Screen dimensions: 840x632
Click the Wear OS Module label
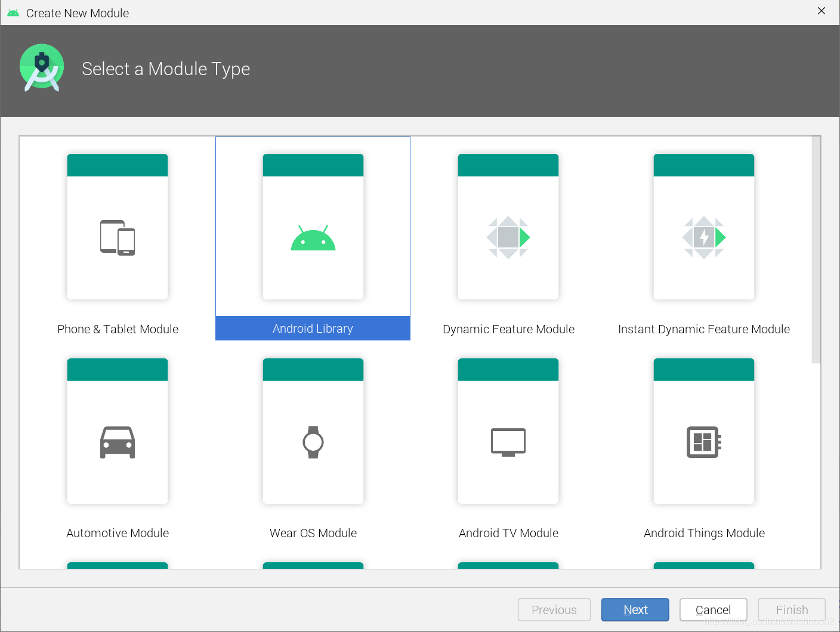(x=313, y=533)
